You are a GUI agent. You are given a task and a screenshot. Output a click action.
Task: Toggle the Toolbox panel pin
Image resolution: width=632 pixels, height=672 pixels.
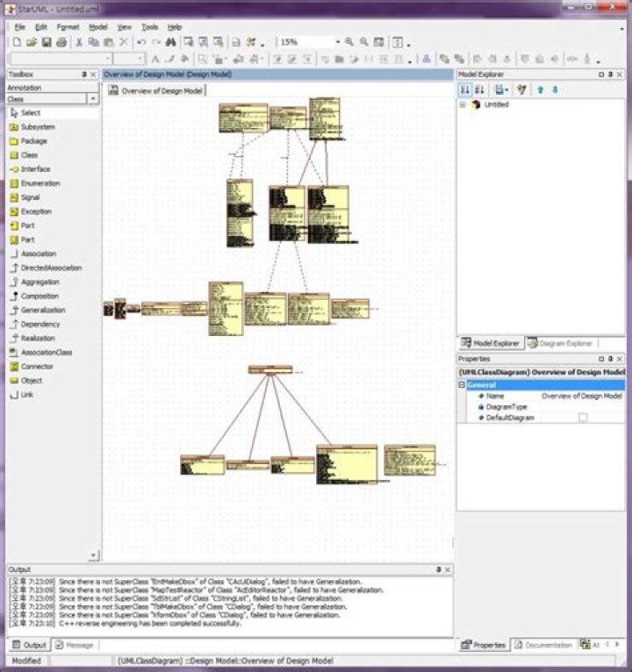coord(84,75)
